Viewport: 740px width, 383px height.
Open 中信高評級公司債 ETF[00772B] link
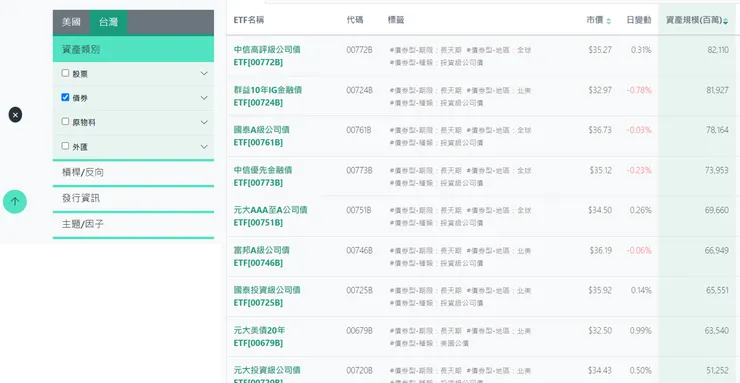point(267,56)
